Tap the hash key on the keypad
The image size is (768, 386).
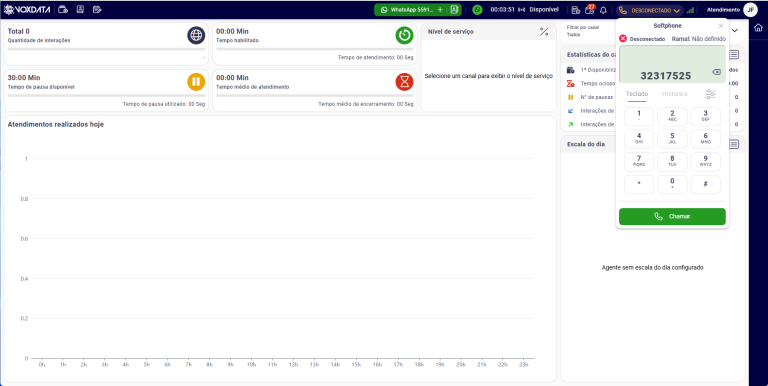click(705, 184)
